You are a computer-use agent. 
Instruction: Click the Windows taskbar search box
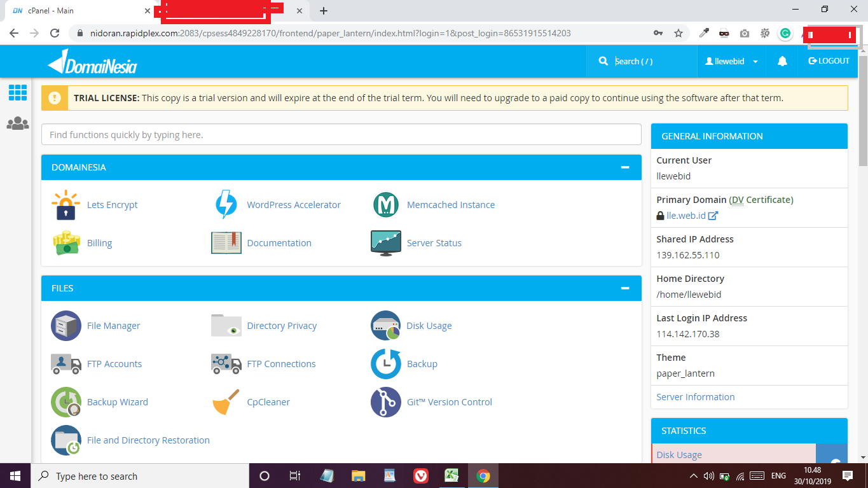pyautogui.click(x=140, y=476)
